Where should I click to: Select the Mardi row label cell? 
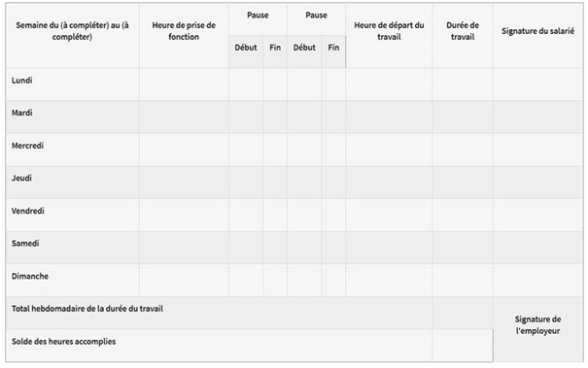click(x=72, y=117)
